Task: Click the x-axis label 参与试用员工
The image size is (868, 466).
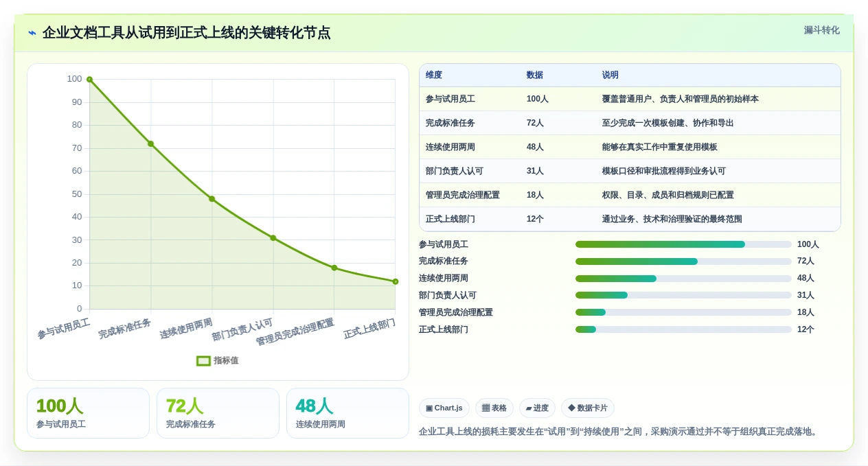Action: (64, 329)
